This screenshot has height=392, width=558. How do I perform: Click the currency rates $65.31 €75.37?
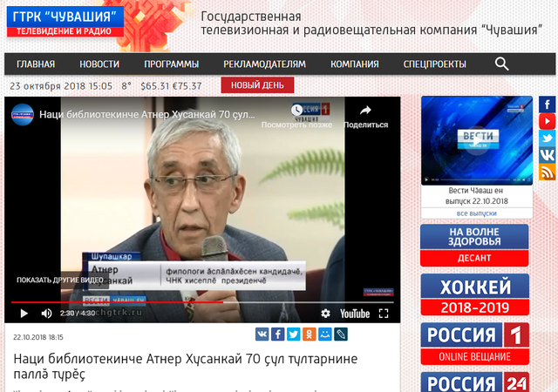click(x=171, y=86)
